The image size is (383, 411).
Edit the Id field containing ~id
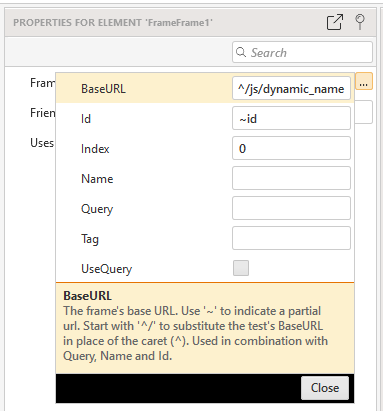(291, 118)
